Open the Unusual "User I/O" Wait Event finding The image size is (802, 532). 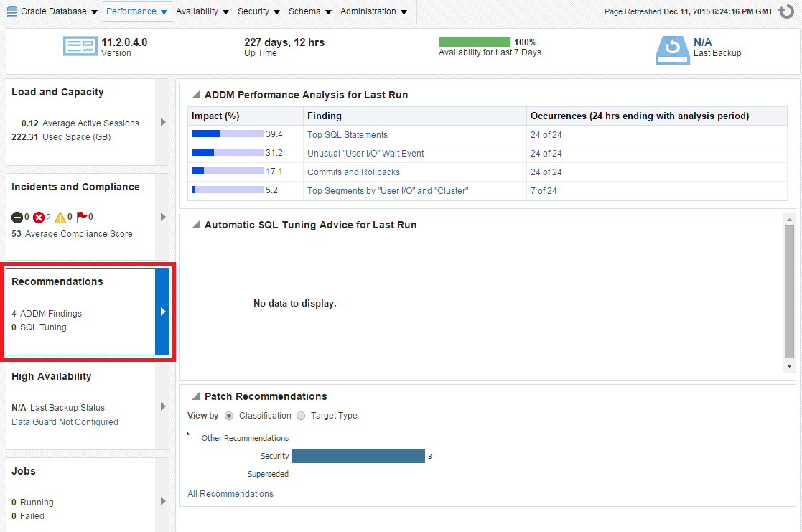[x=365, y=154]
